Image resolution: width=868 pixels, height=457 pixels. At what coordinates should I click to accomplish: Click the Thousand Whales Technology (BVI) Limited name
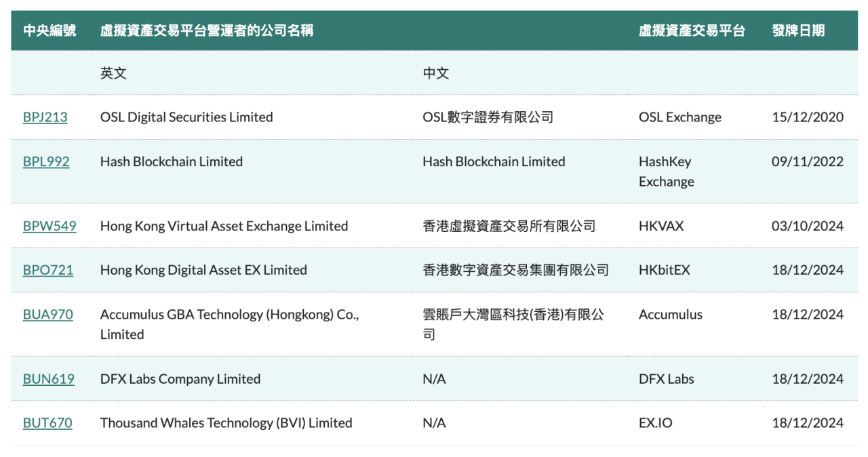tap(226, 423)
